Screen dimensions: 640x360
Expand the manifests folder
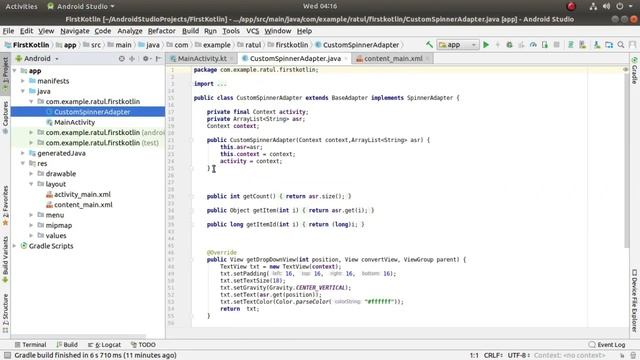[x=23, y=81]
